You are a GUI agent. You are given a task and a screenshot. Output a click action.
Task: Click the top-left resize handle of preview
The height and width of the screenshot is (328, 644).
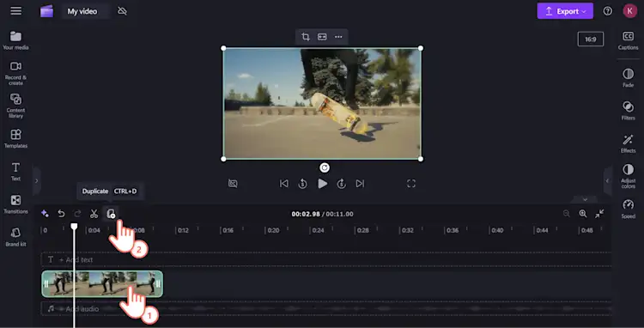coord(223,48)
